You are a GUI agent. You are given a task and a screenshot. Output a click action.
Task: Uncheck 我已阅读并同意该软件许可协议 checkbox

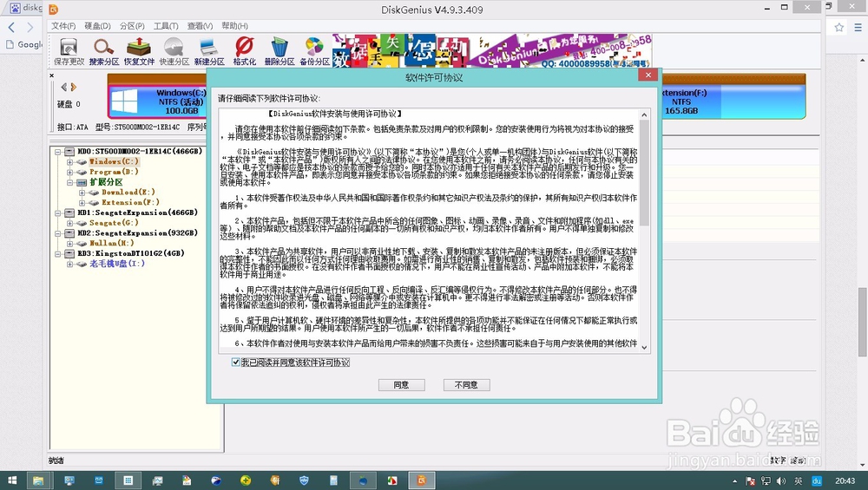pos(236,363)
